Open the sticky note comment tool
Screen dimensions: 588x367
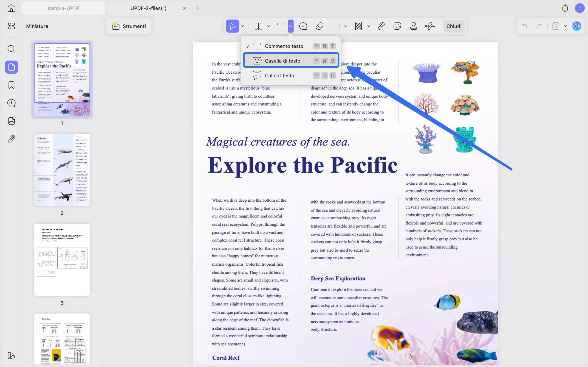303,26
